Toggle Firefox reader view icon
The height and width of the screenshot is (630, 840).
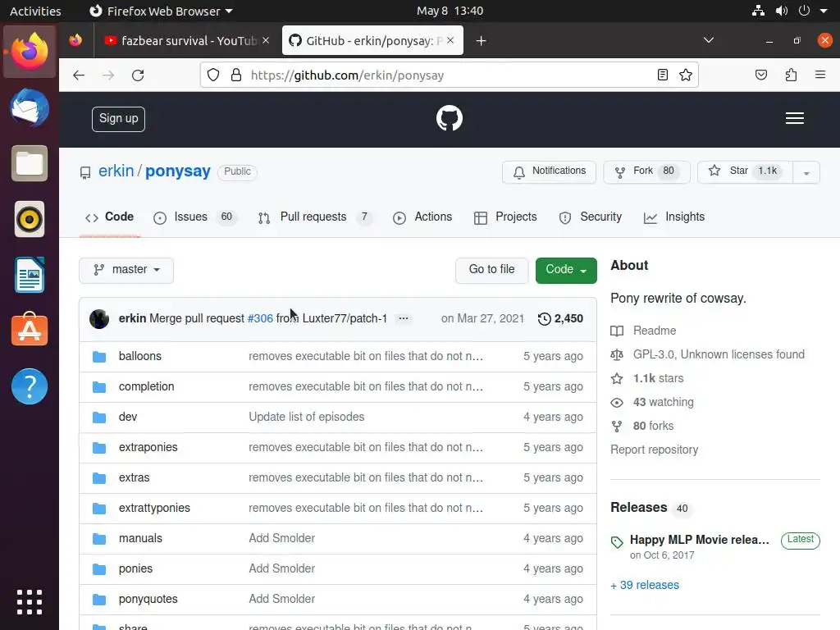pos(663,75)
